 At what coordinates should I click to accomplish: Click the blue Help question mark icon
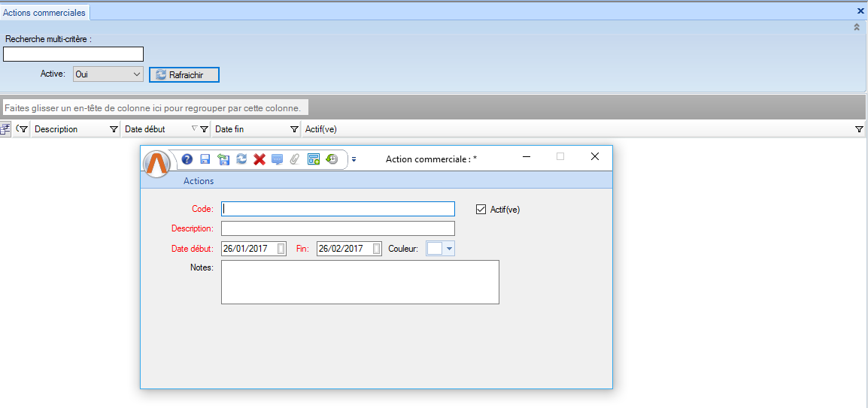point(187,159)
